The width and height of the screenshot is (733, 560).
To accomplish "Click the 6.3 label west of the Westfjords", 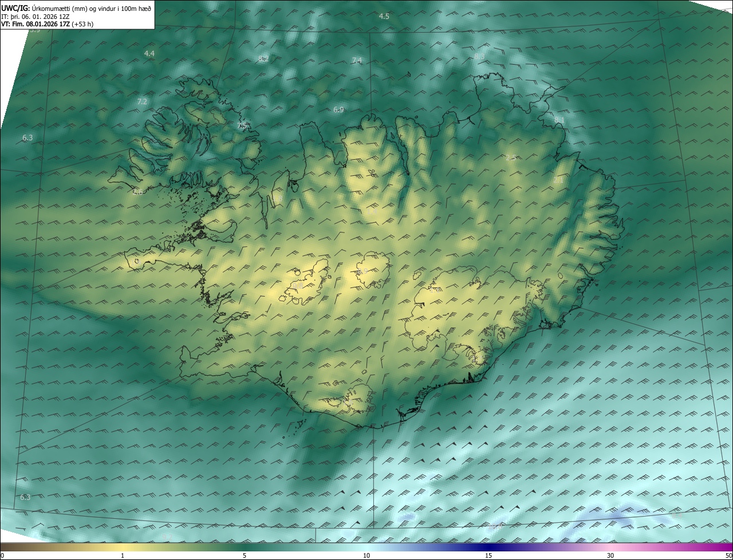I will (27, 137).
